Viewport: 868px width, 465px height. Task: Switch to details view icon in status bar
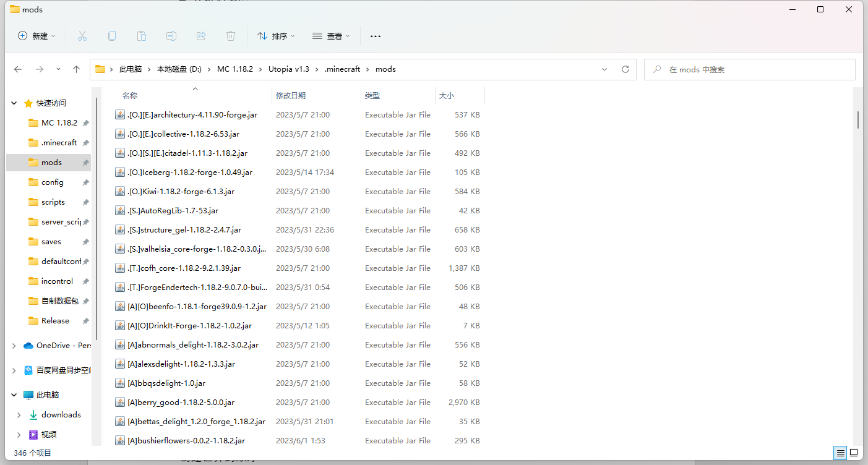click(x=840, y=453)
